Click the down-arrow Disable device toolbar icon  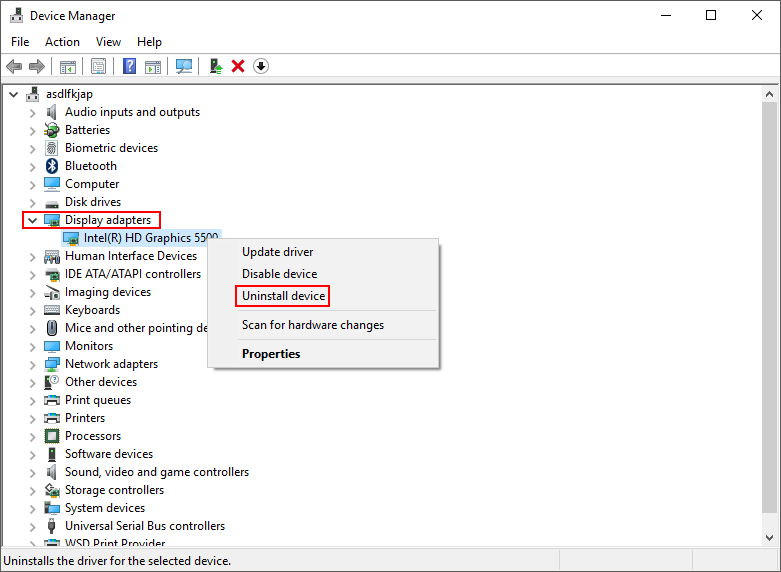click(261, 66)
